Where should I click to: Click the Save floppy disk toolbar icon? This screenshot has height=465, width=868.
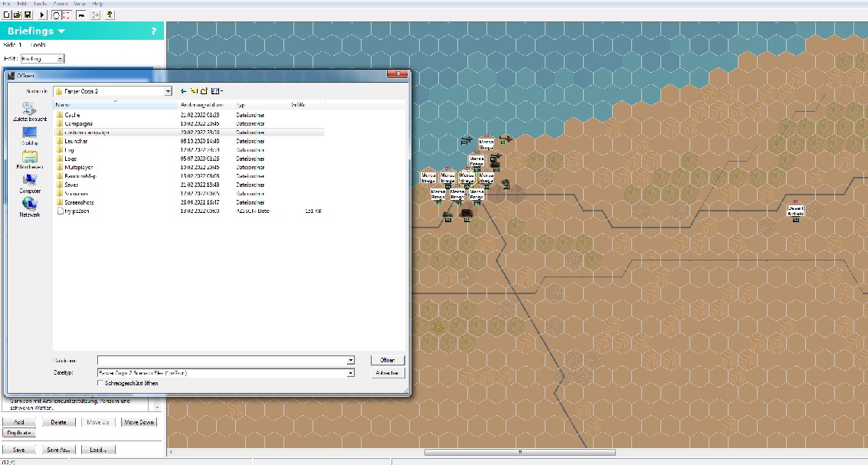28,15
